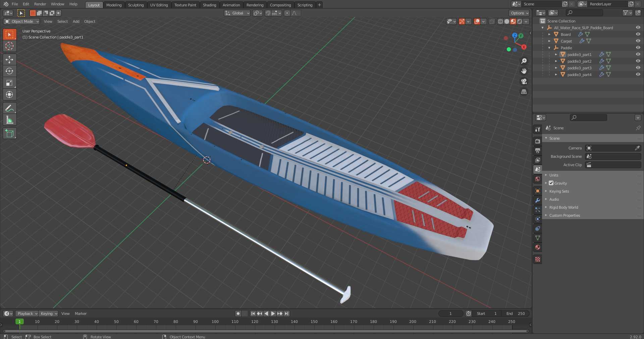Open the Render menu
The width and height of the screenshot is (644, 339).
click(40, 4)
